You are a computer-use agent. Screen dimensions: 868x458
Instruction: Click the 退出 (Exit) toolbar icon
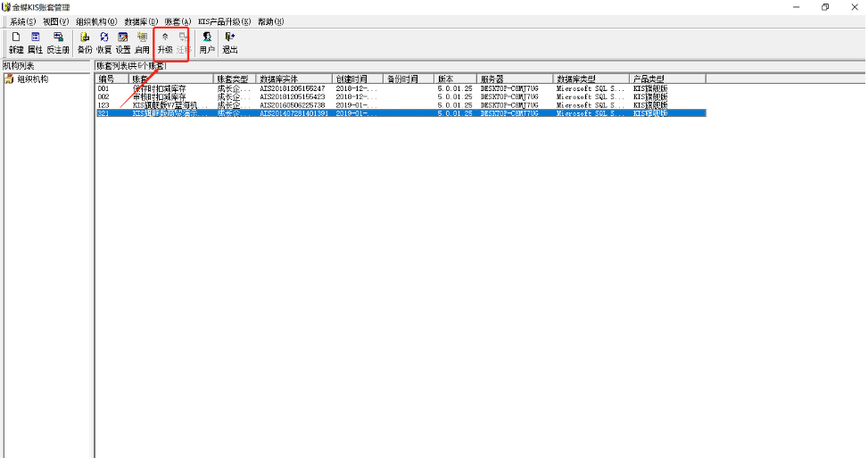pos(230,43)
